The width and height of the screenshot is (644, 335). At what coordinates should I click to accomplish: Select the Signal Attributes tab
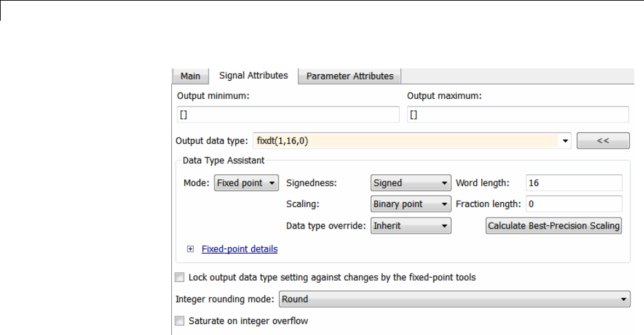tap(253, 76)
